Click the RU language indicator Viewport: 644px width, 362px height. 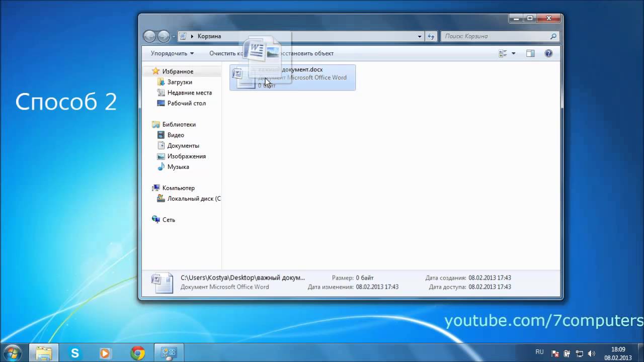click(539, 352)
